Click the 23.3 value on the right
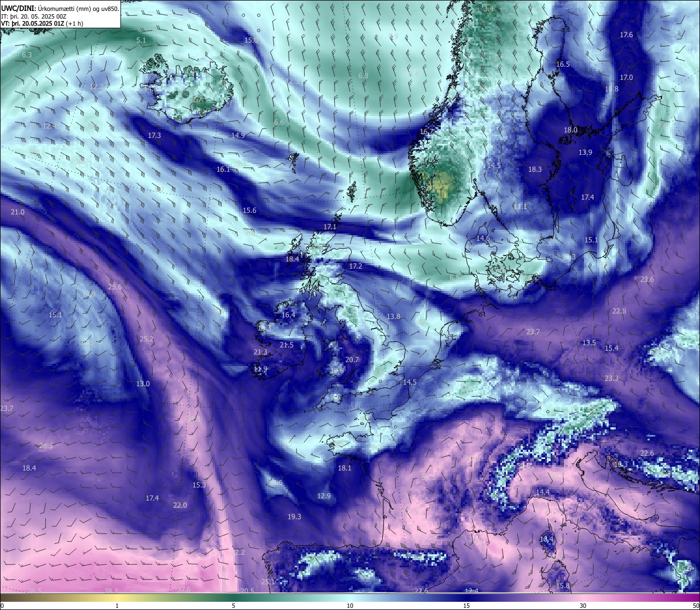This screenshot has height=610, width=700. pyautogui.click(x=611, y=379)
